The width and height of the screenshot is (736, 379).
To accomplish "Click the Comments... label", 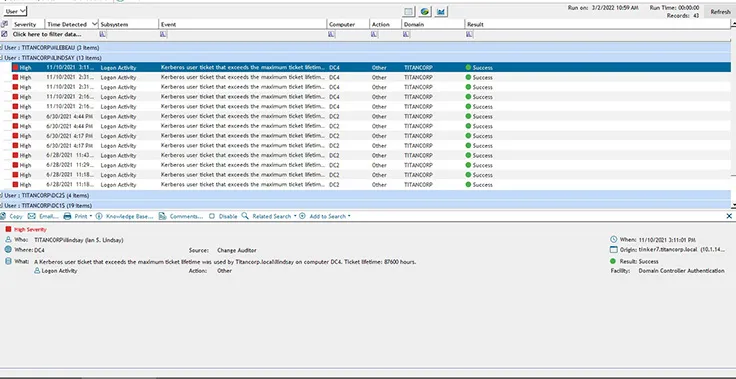I will pyautogui.click(x=186, y=217).
